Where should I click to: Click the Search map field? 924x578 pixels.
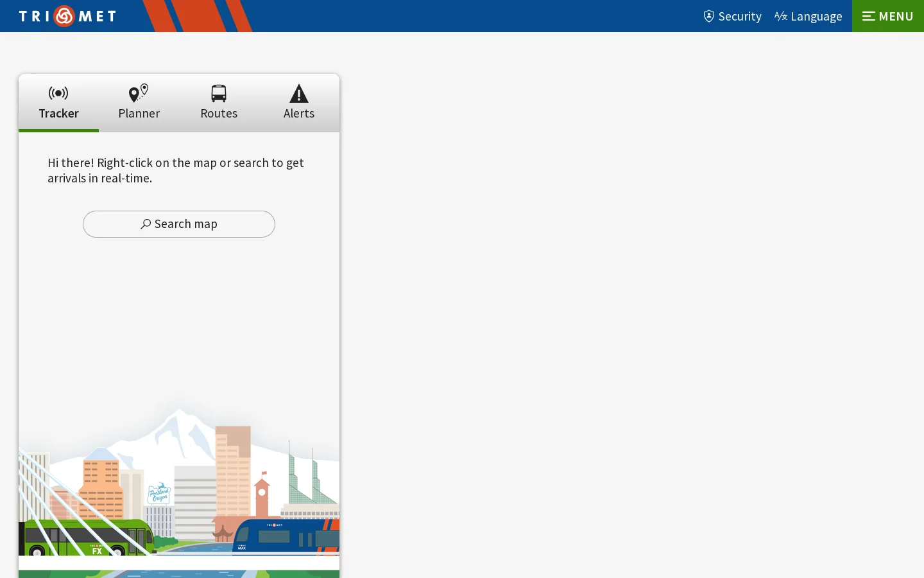(179, 224)
